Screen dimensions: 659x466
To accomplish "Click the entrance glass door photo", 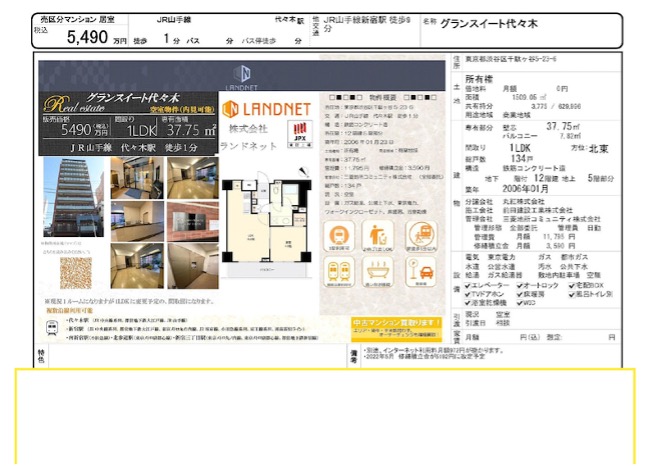I will 137,178.
